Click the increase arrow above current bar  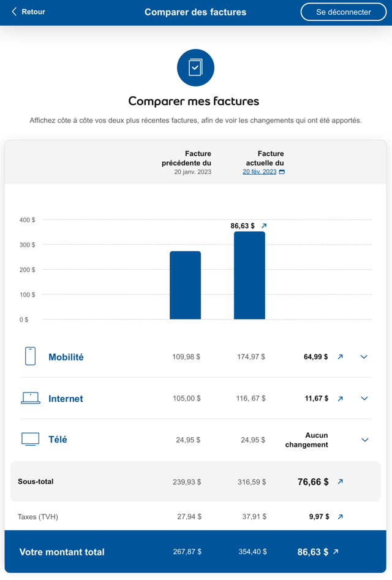264,226
